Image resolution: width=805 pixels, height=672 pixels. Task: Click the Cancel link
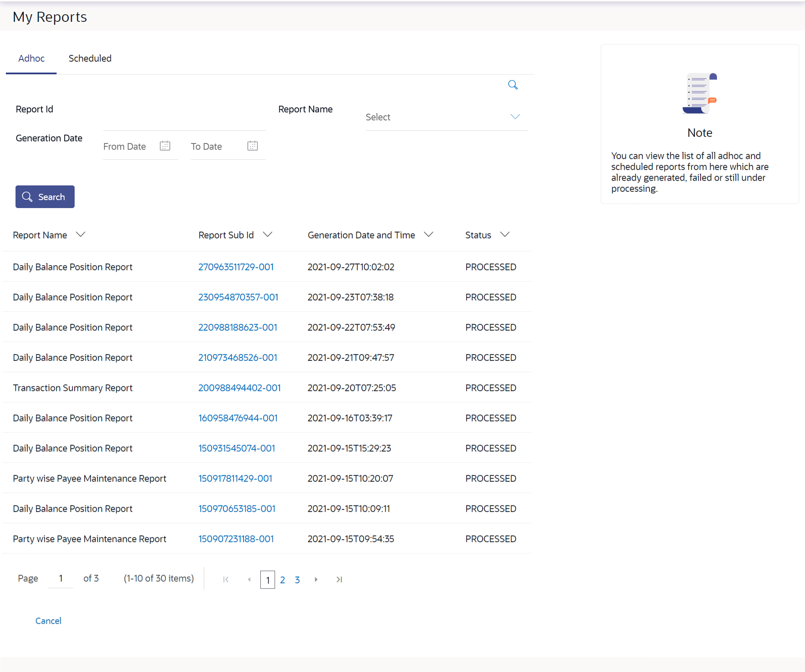[x=48, y=620]
